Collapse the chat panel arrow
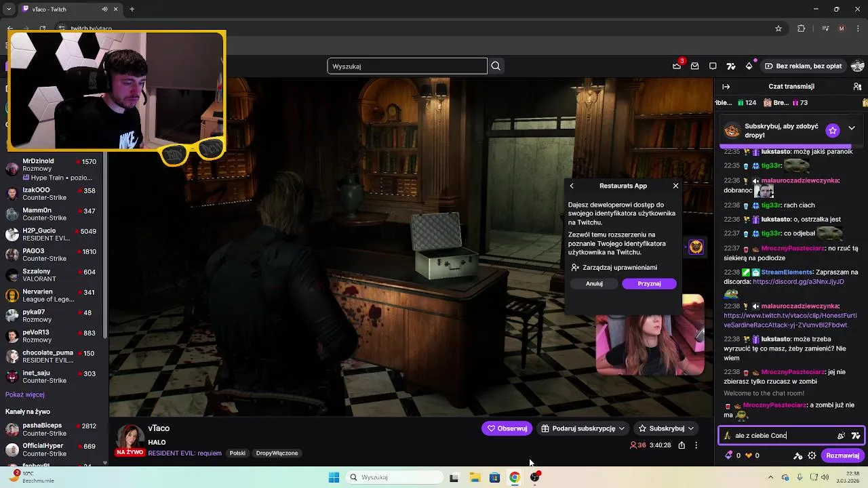Viewport: 868px width, 488px height. coord(726,87)
